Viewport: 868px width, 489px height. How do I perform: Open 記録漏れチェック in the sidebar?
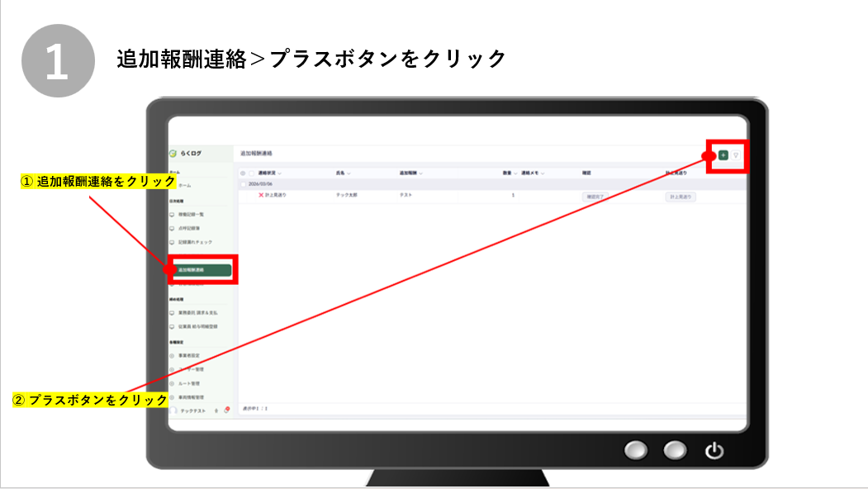pos(195,242)
